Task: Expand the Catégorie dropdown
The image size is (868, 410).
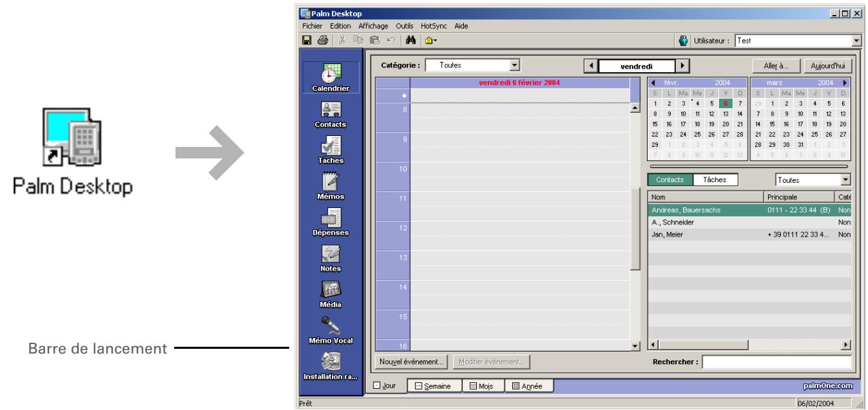Action: (x=514, y=65)
